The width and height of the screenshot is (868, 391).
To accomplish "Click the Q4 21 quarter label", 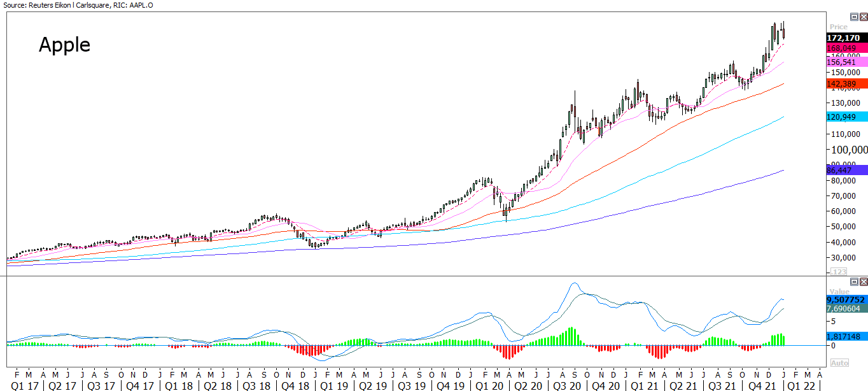I will pos(762,385).
